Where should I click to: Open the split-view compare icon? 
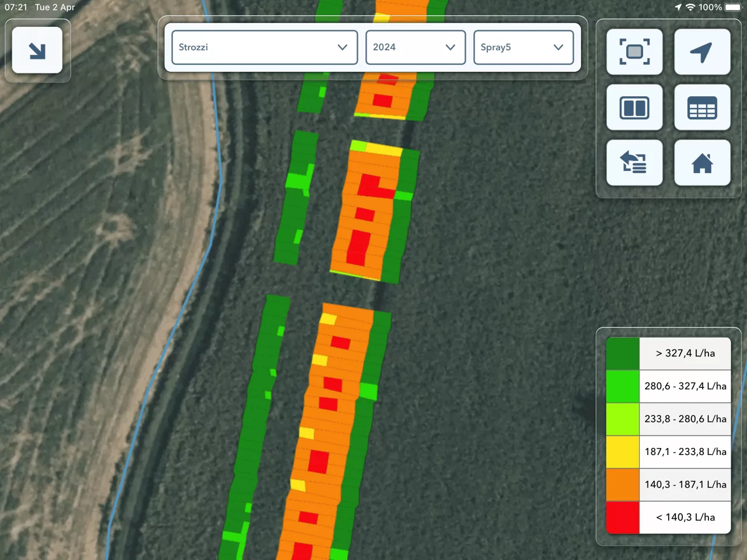tap(634, 108)
